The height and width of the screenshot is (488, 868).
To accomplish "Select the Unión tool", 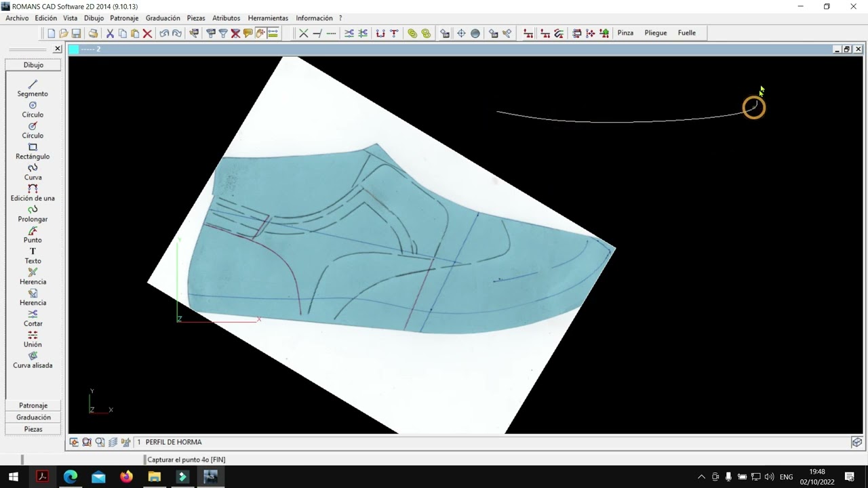I will click(33, 340).
